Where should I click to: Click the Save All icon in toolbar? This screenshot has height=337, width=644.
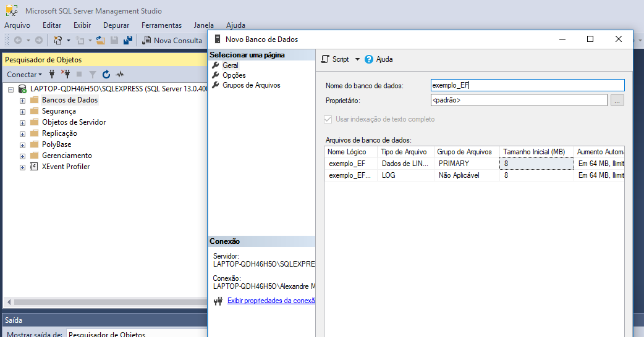128,40
